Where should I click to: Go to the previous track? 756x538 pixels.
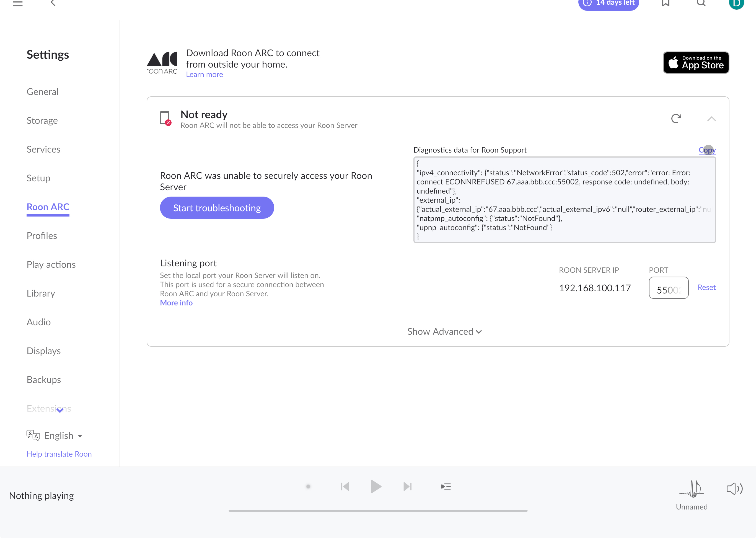click(345, 486)
